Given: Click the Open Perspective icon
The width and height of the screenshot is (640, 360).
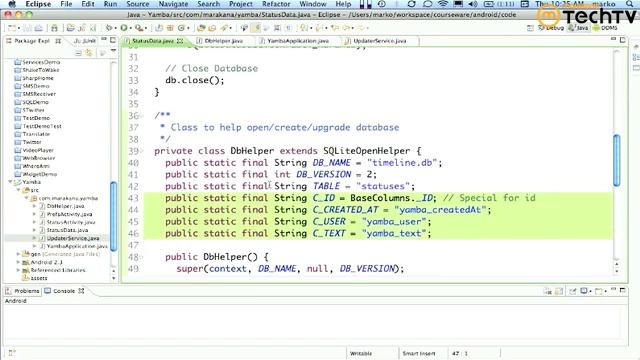Looking at the screenshot, I should pos(530,28).
